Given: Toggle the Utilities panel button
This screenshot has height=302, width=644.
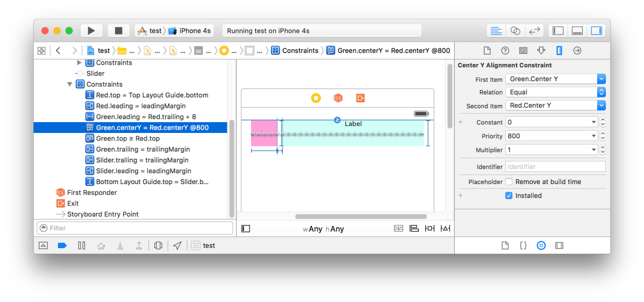Looking at the screenshot, I should coord(596,31).
